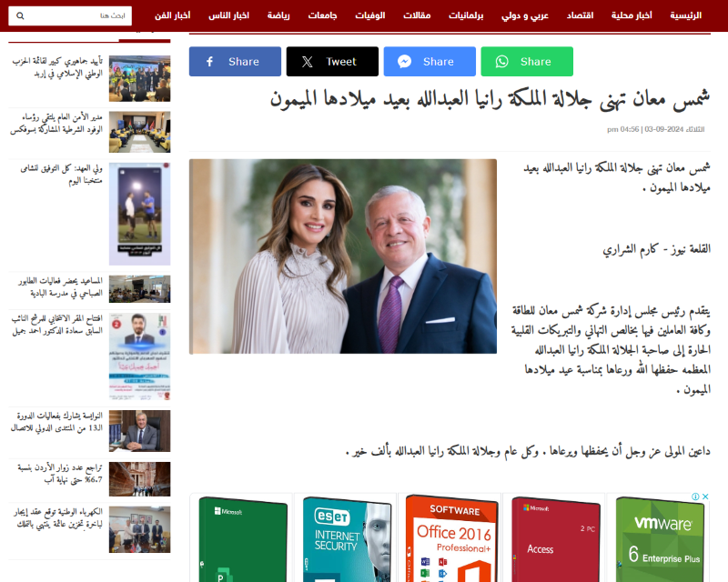728x582 pixels.
Task: Click the ad info icon
Action: coord(695,497)
